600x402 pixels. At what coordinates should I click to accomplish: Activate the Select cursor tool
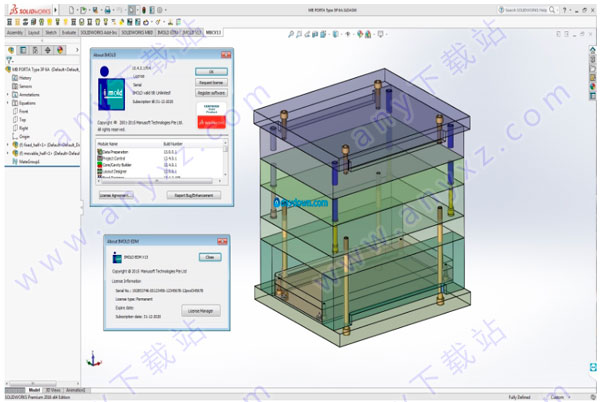132,10
